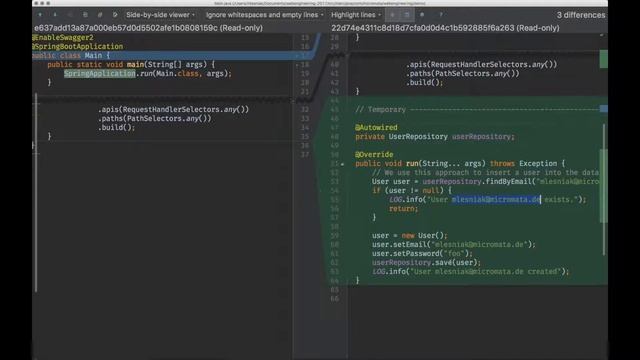Open diff settings gear icon
This screenshot has width=640, height=360.
[x=422, y=15]
